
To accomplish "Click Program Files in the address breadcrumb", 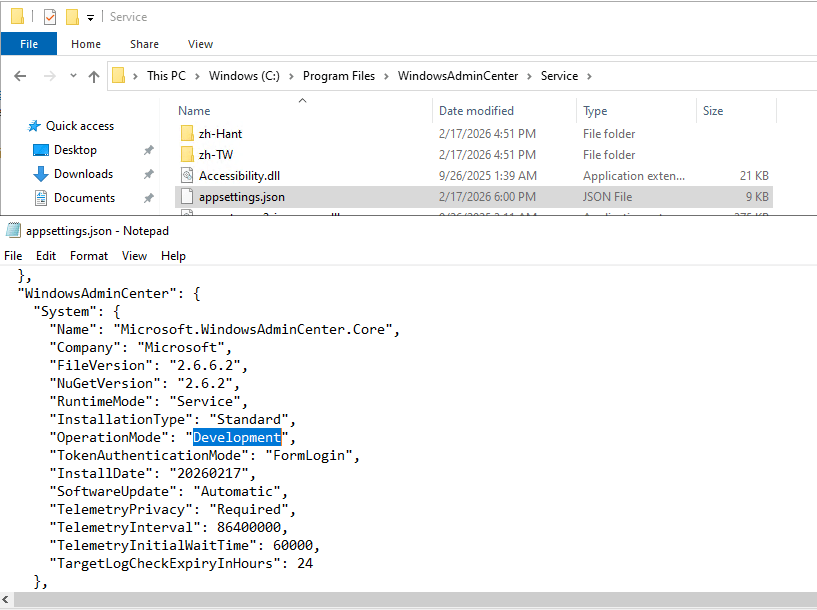I will 343,76.
